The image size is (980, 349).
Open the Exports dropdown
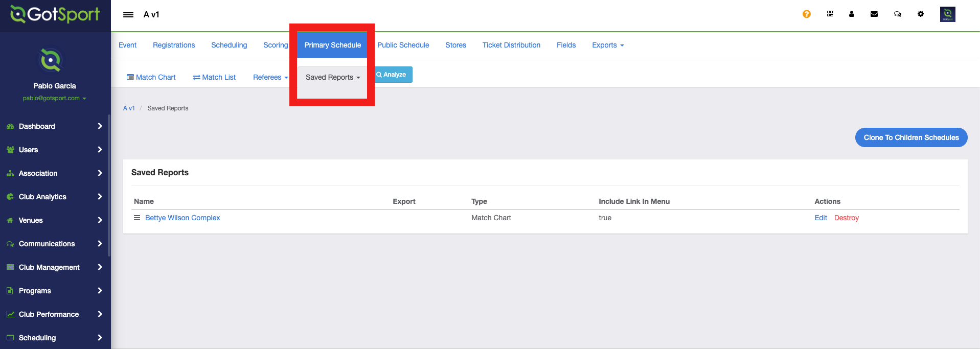607,45
